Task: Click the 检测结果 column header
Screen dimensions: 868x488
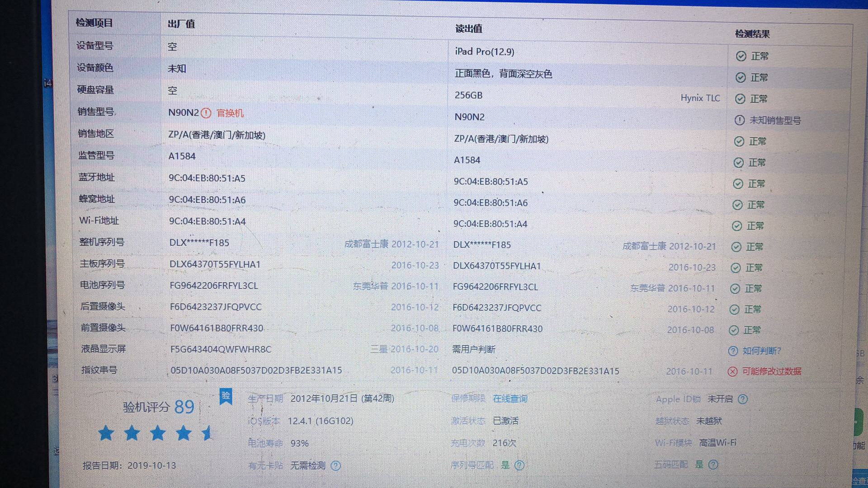Action: click(x=752, y=34)
